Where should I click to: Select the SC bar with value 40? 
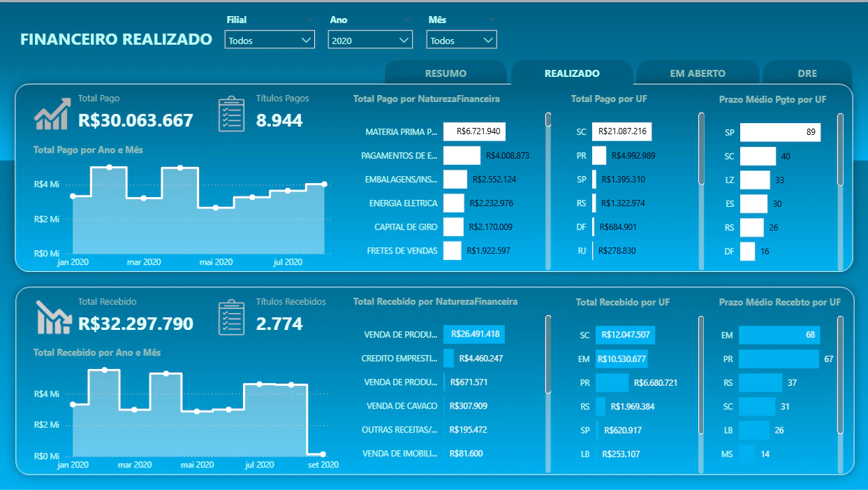click(x=758, y=156)
